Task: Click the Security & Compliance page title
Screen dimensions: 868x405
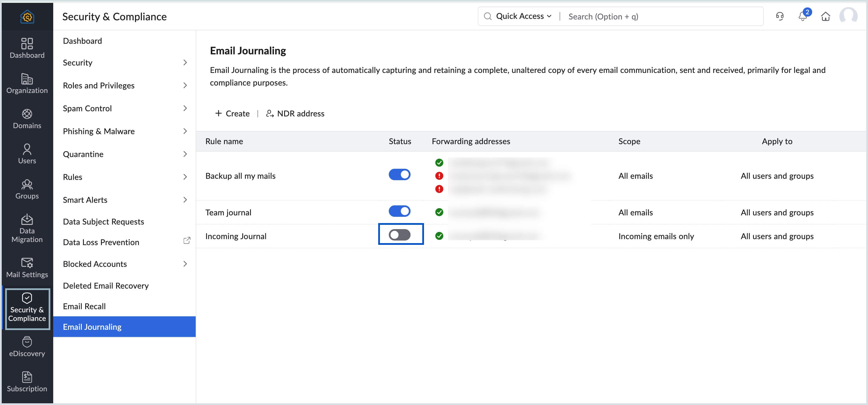Action: coord(114,17)
